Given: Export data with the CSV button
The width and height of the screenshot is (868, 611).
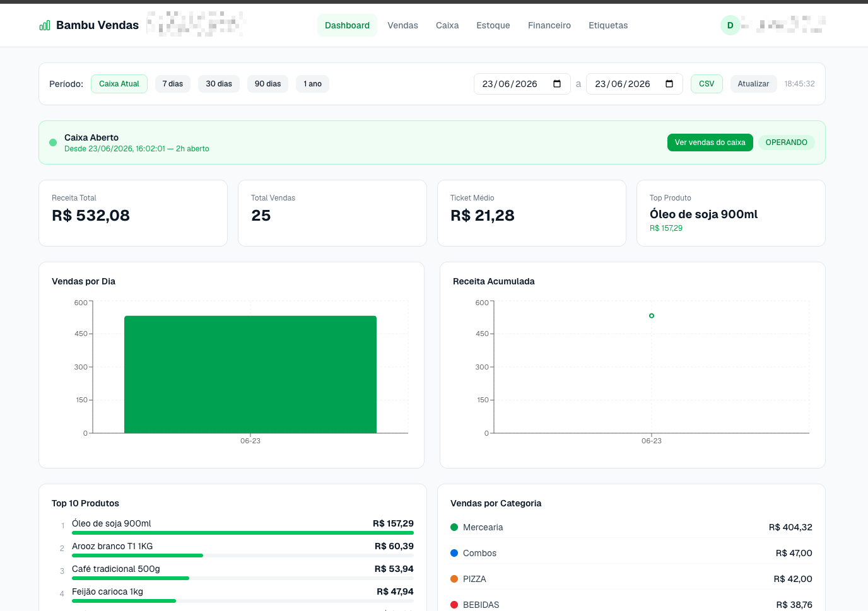Looking at the screenshot, I should pos(707,84).
